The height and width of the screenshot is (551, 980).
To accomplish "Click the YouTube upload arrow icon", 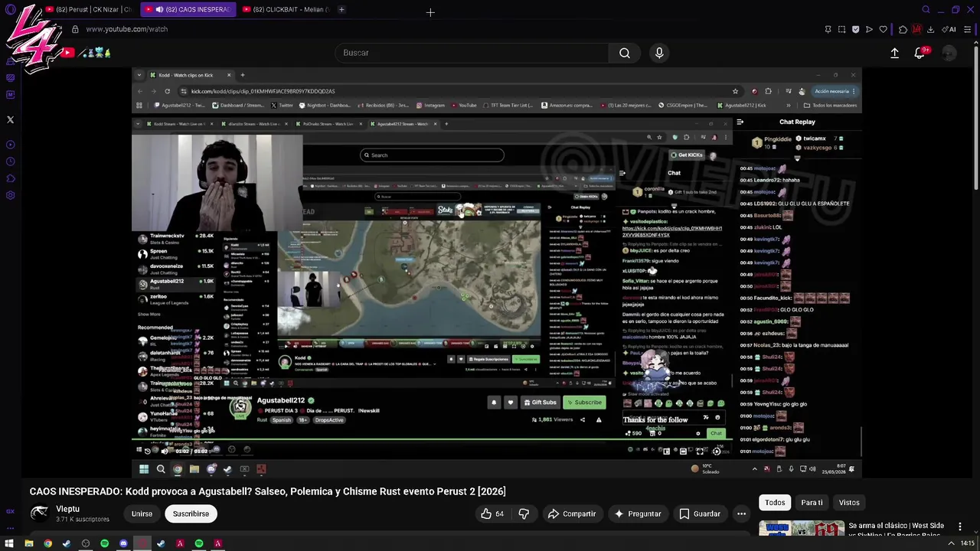I will 894,53.
